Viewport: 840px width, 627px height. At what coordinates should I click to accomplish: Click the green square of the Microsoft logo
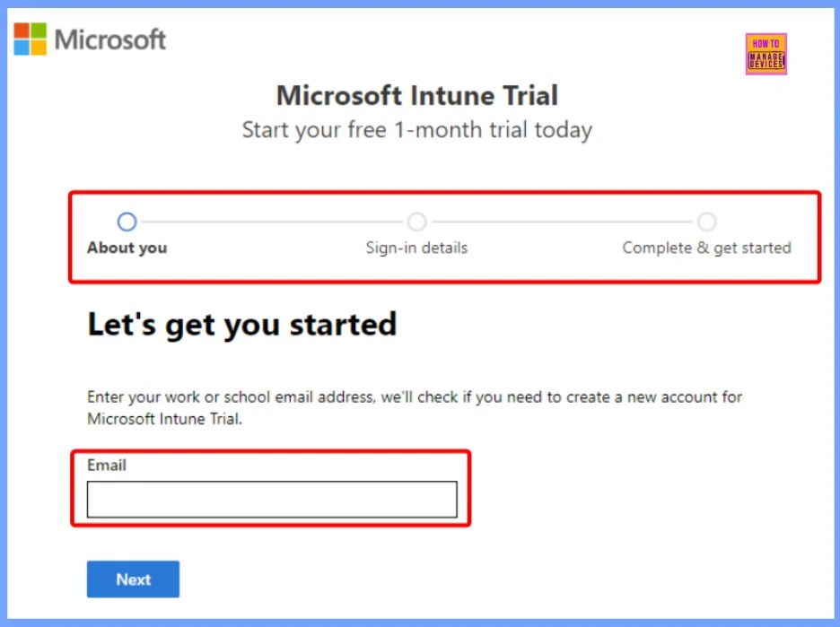(x=38, y=30)
